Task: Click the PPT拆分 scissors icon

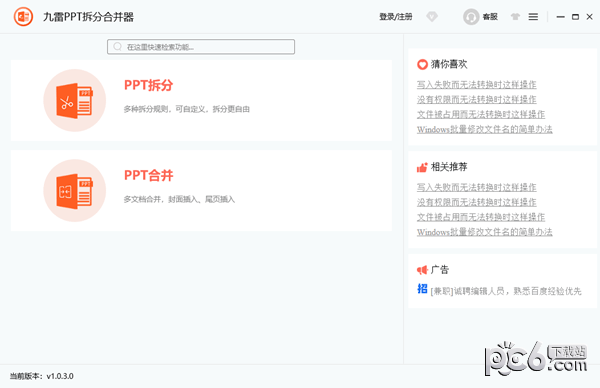Action: [75, 101]
